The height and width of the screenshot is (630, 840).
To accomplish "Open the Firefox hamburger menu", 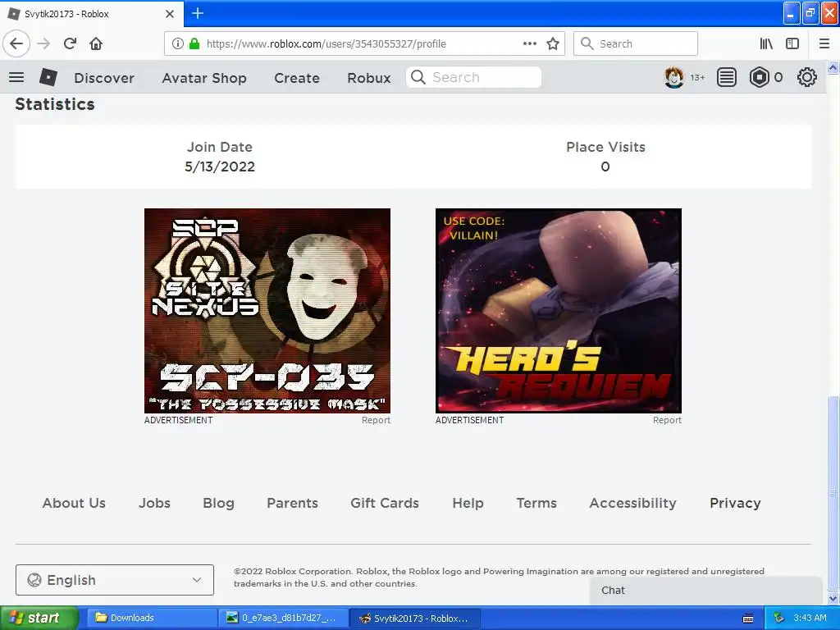I will pos(824,43).
